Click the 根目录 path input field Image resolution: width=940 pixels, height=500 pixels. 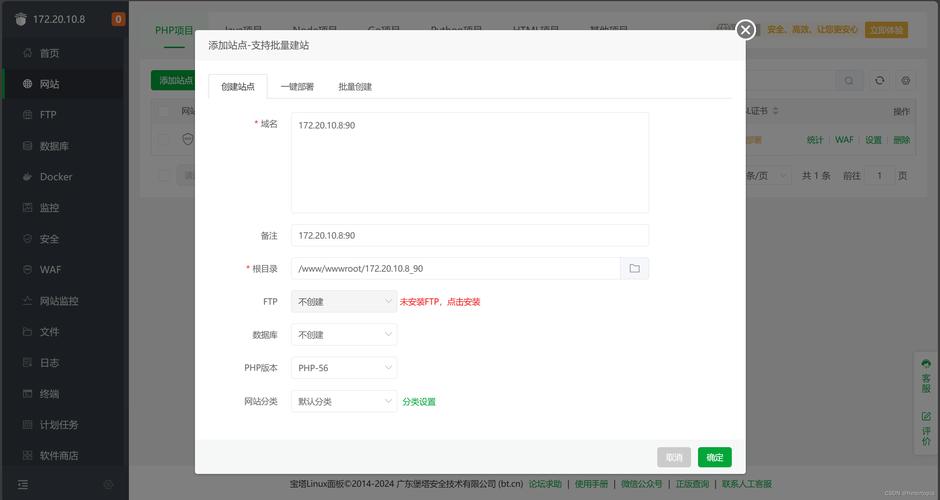(x=456, y=269)
